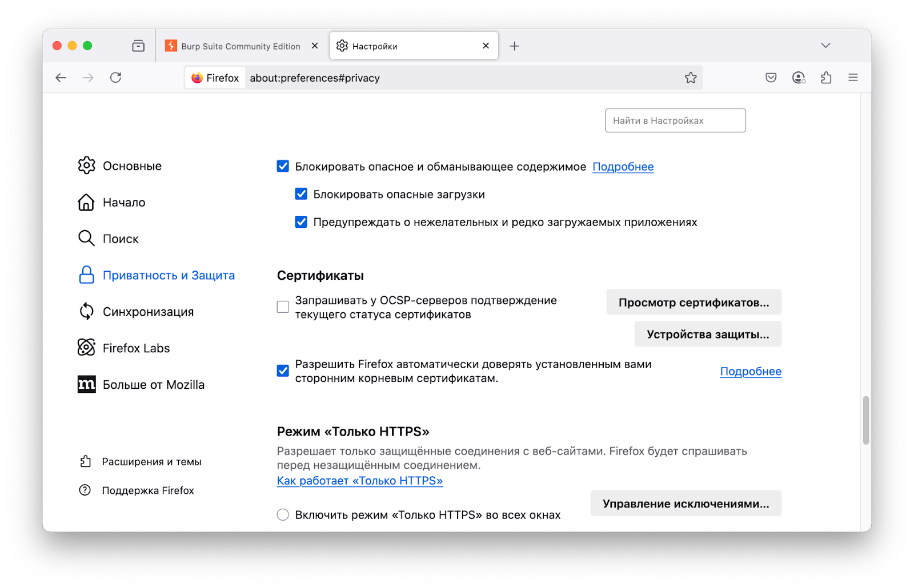Open the Pocket save icon
Image resolution: width=914 pixels, height=588 pixels.
click(x=771, y=78)
